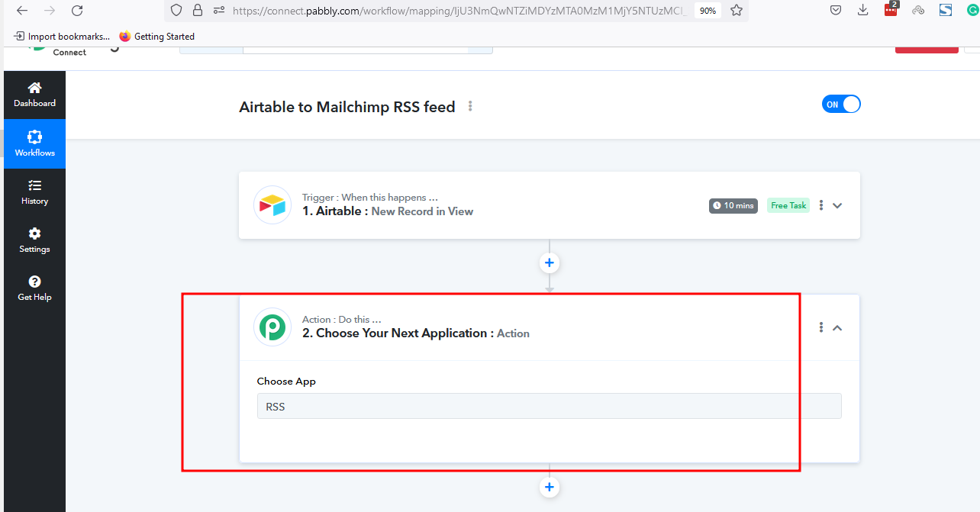This screenshot has width=980, height=512.
Task: Click the 90% zoom level indicator
Action: pyautogui.click(x=708, y=11)
